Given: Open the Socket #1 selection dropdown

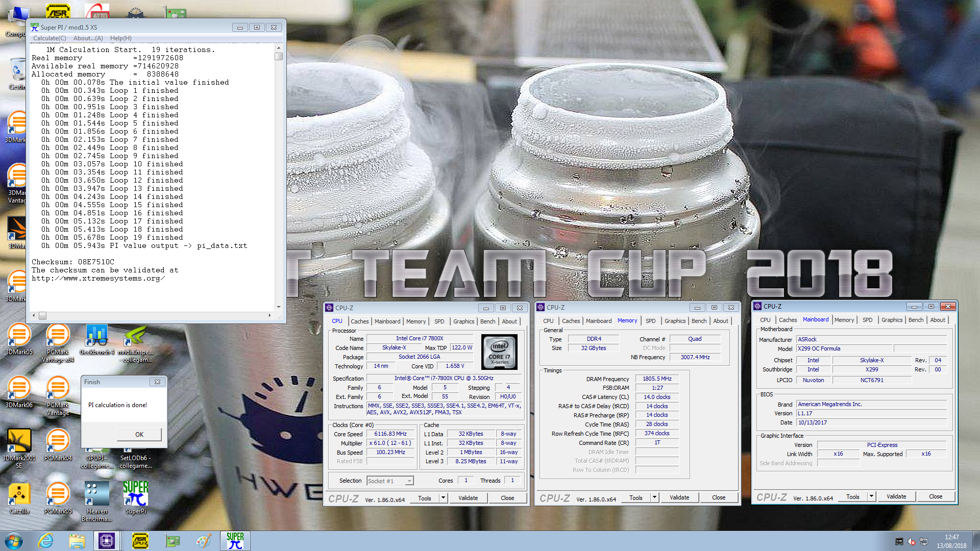Looking at the screenshot, I should pyautogui.click(x=390, y=481).
